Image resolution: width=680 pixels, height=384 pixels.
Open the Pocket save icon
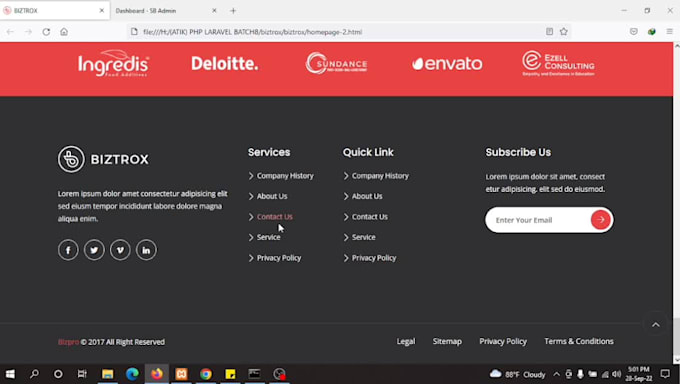634,32
